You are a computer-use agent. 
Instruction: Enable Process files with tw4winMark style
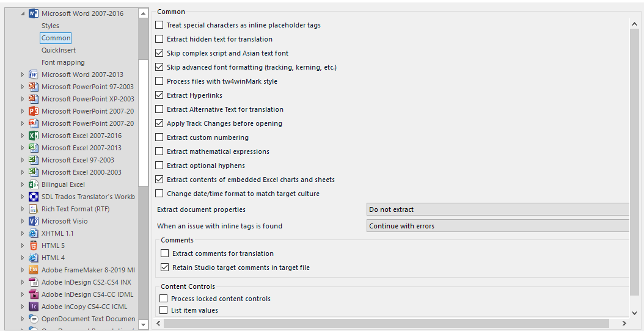[x=159, y=81]
